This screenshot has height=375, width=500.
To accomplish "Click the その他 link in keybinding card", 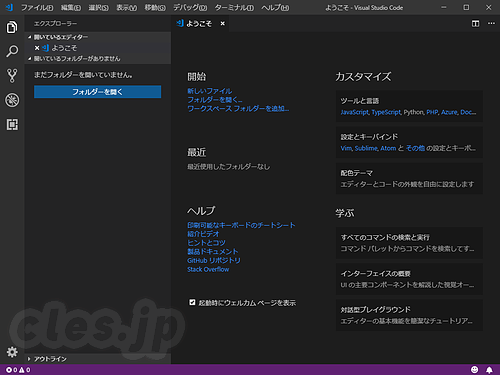I will click(x=415, y=148).
